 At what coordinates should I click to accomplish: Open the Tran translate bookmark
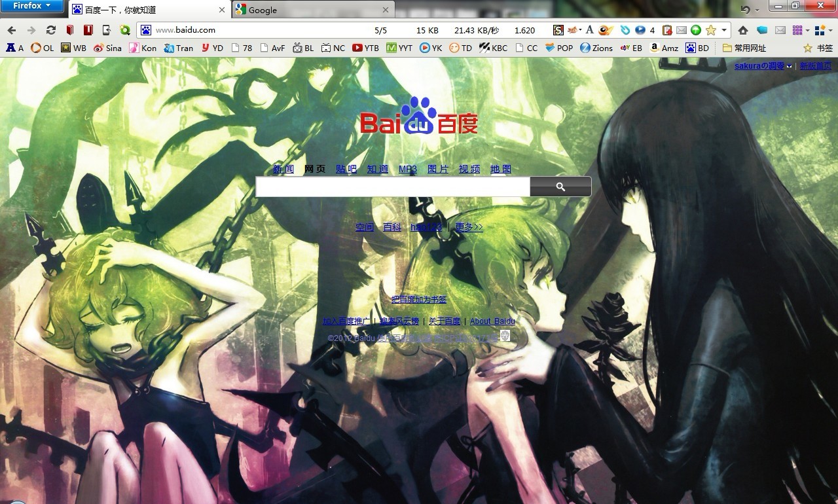tap(179, 48)
